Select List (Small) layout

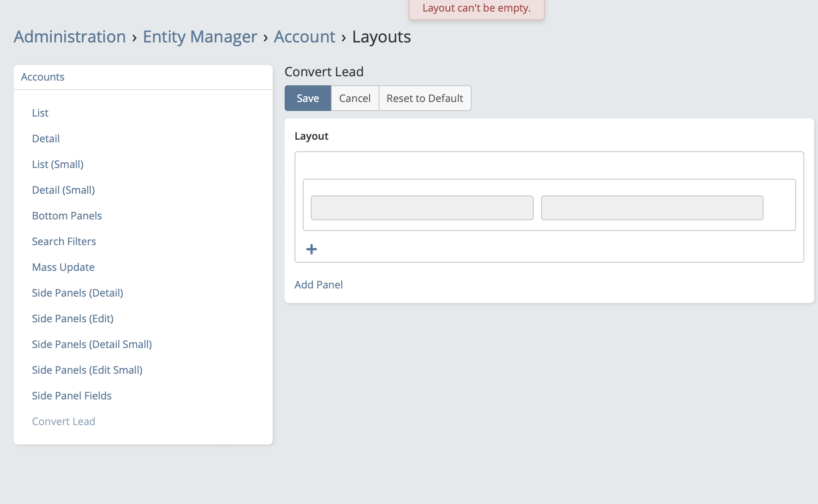tap(57, 164)
